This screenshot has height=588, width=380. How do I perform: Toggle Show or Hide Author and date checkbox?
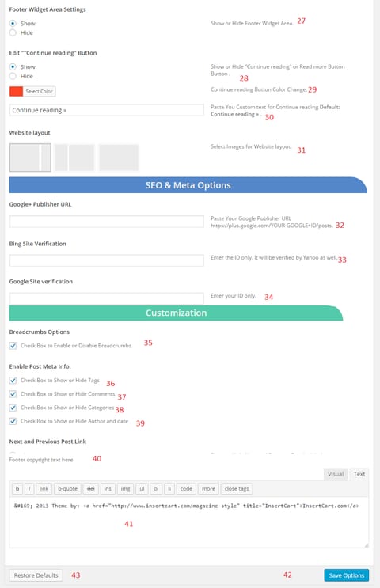tap(13, 421)
